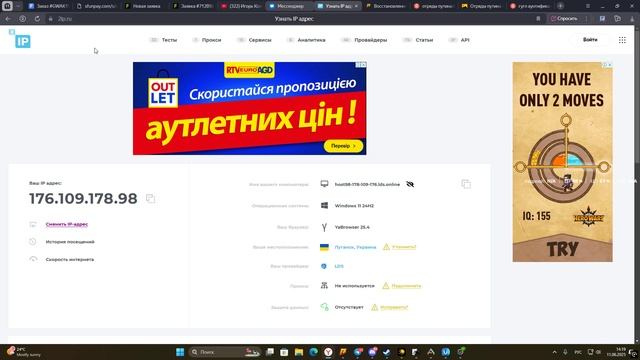Close the right-side game ad
The height and width of the screenshot is (360, 640).
coord(609,65)
